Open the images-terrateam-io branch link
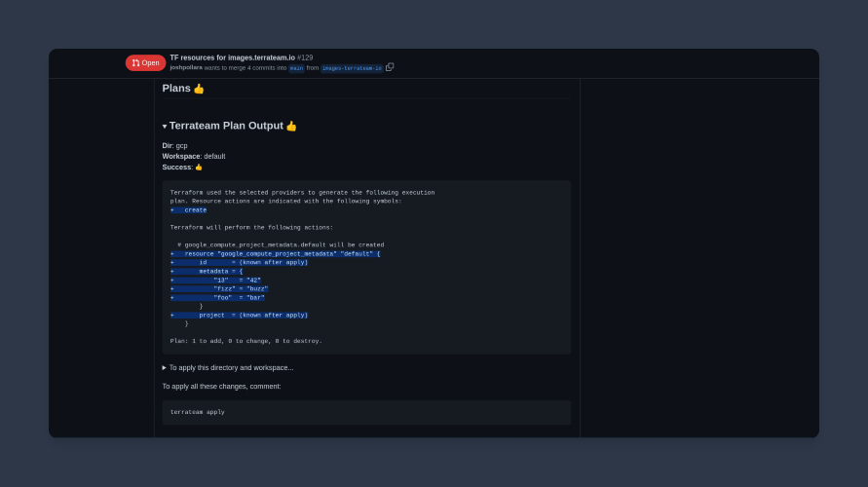This screenshot has height=487, width=868. 352,68
